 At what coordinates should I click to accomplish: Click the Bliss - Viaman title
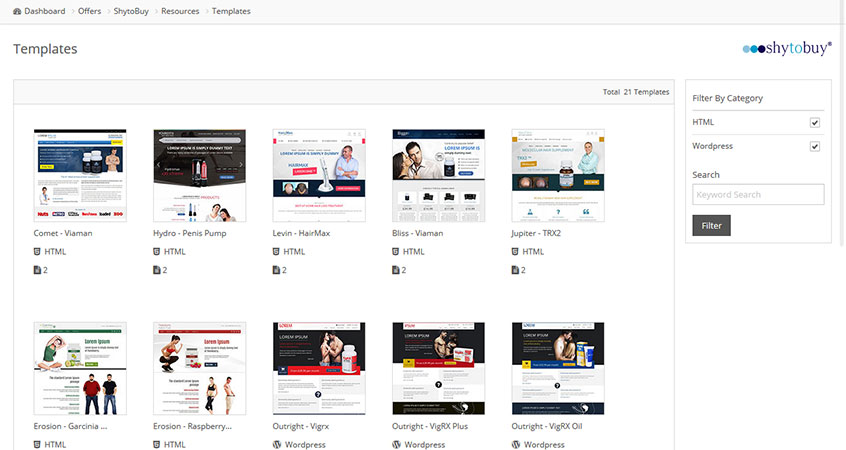click(418, 233)
